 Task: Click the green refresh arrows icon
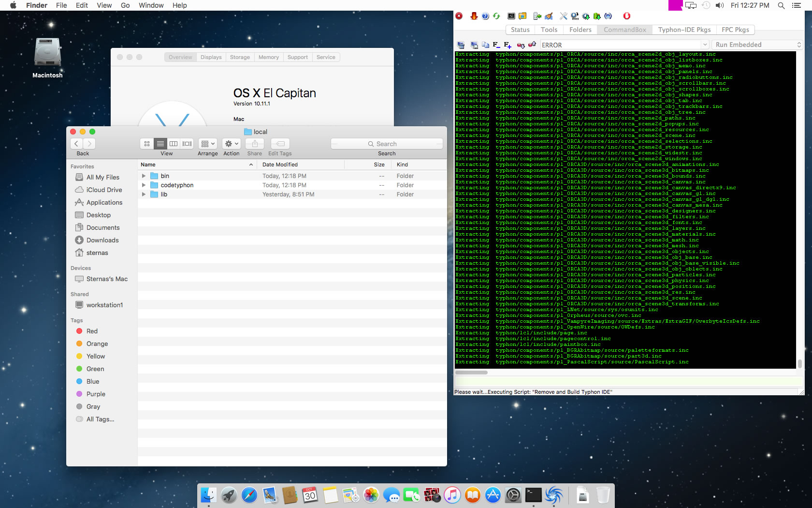(x=496, y=16)
